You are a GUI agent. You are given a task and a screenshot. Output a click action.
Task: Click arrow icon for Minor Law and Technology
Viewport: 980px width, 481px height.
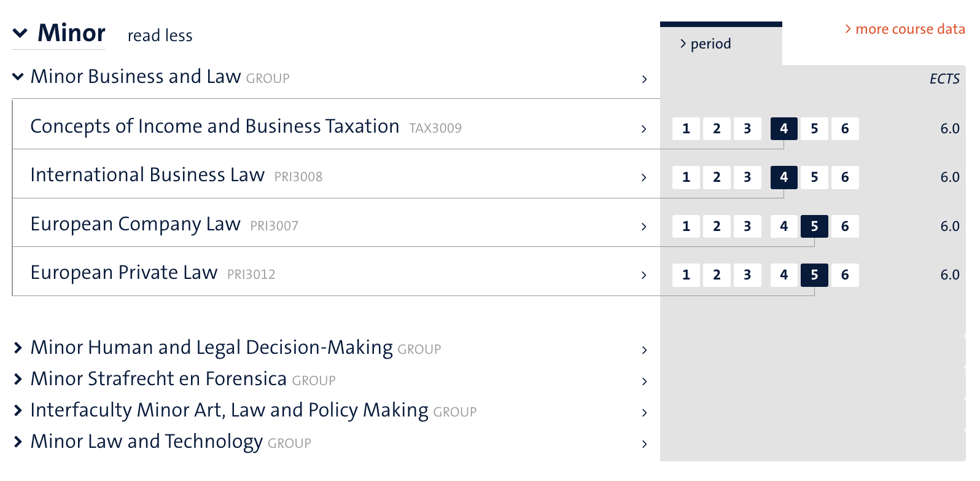point(644,444)
